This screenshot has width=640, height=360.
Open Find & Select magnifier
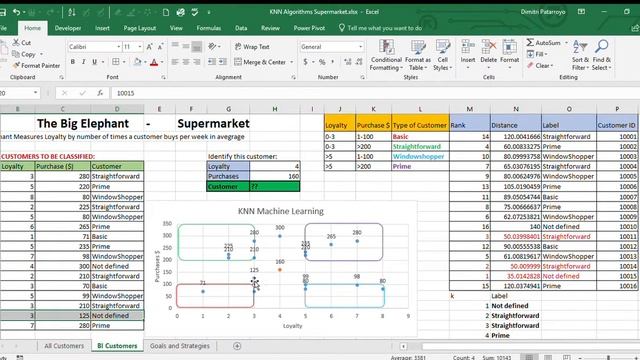pos(601,55)
